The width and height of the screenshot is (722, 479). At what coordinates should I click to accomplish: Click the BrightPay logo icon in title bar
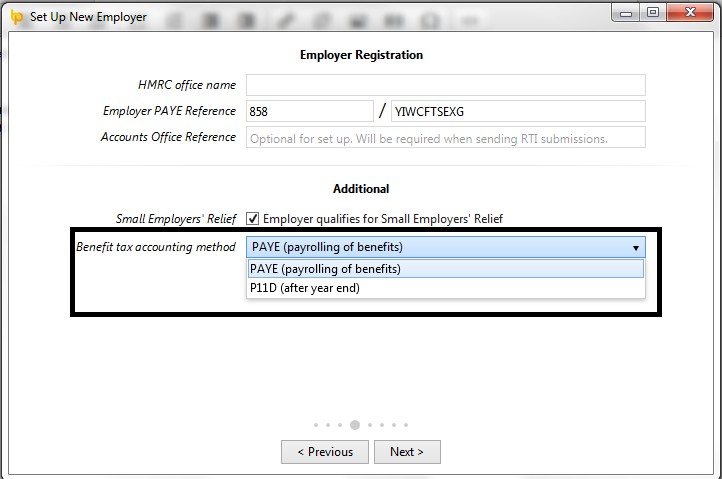pos(17,17)
